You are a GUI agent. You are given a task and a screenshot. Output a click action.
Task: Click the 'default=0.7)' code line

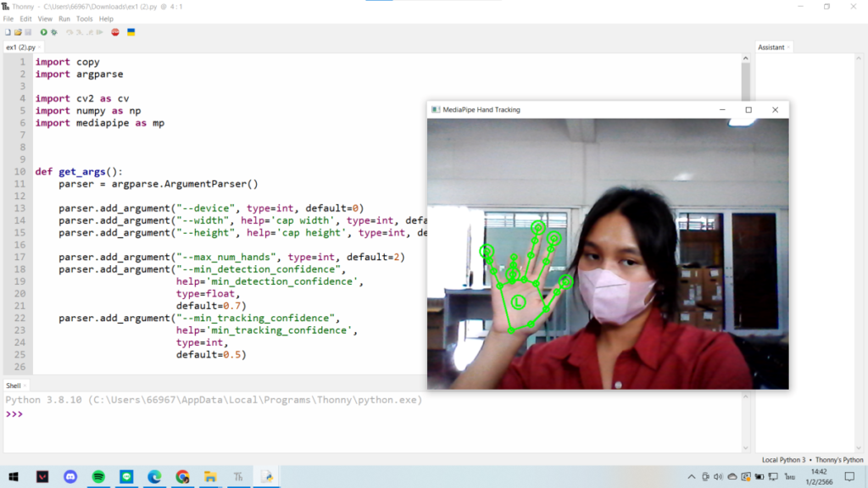(x=211, y=306)
